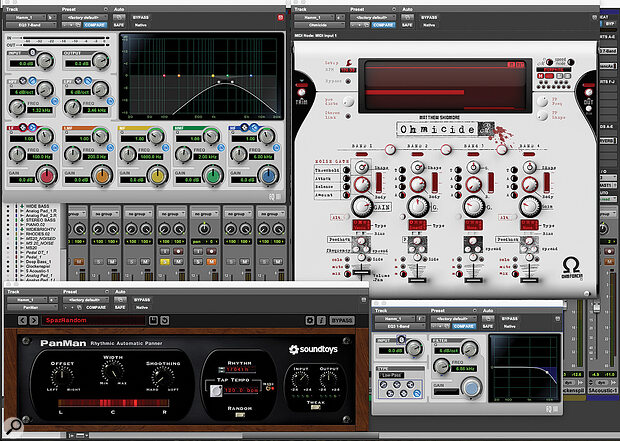Viewport: 620px width, 441px height.
Task: Go to previous PanMan preset arrow
Action: [23, 320]
